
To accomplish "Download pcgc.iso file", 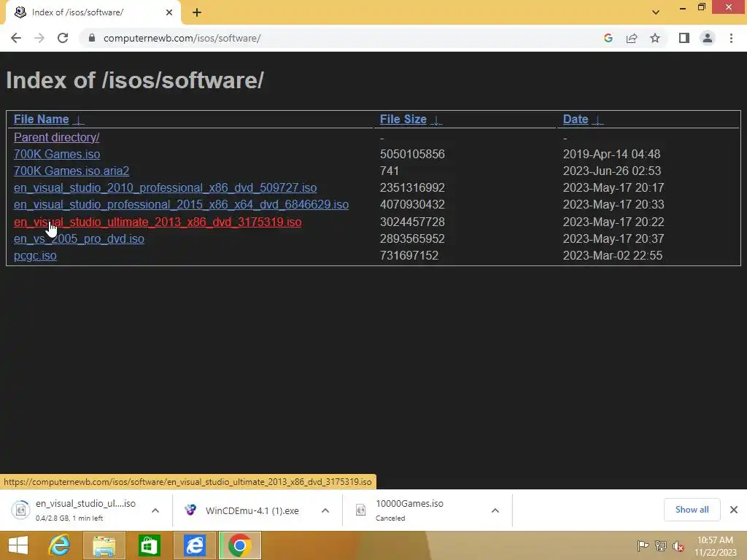I will tap(35, 255).
